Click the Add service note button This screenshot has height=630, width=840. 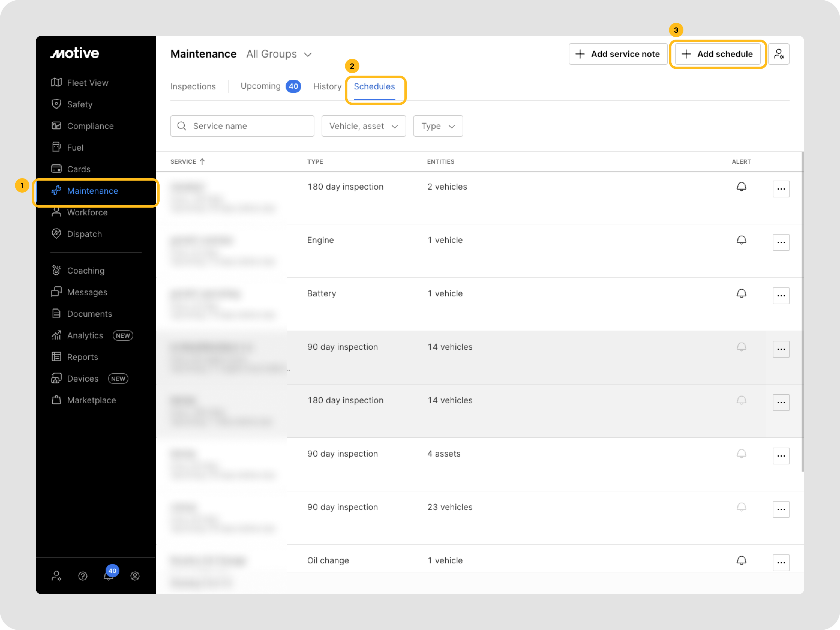(x=618, y=54)
